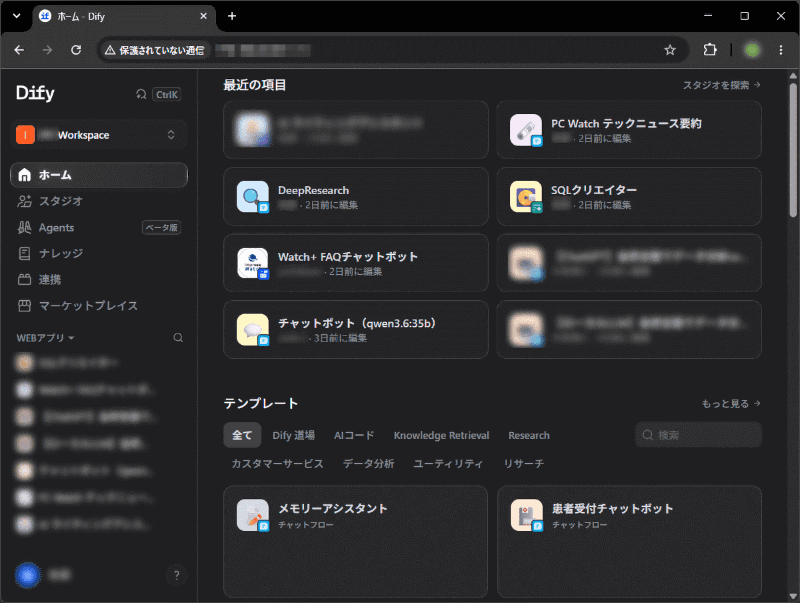800x603 pixels.
Task: Open PC Watch テックニュース要約 app card
Action: (x=629, y=130)
